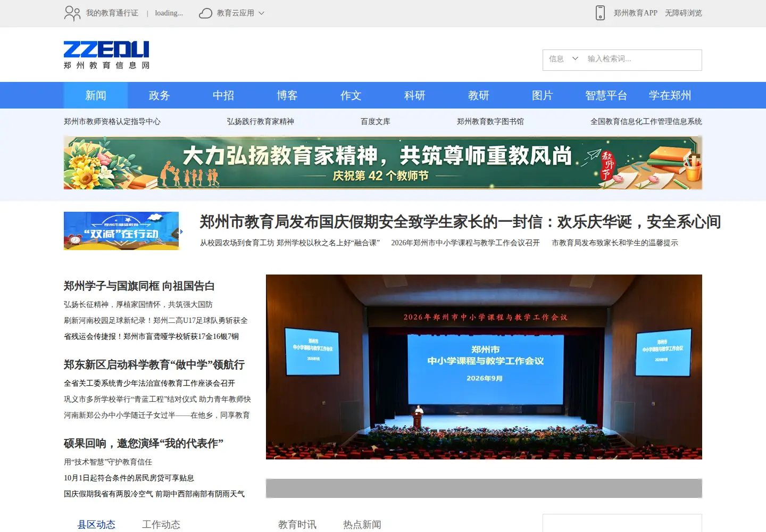The image size is (766, 532).
Task: Switch to the 工作动态 tab
Action: 161,525
